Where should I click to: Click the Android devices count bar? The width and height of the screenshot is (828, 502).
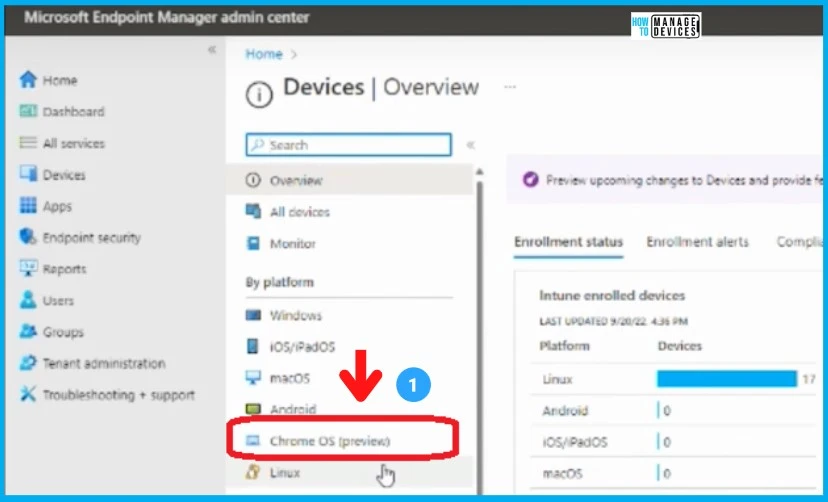658,410
